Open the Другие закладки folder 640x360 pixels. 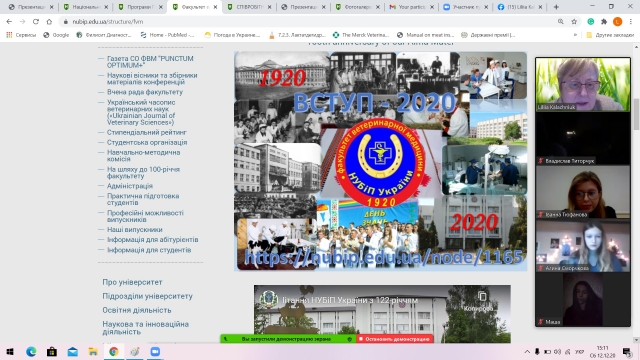(x=610, y=35)
